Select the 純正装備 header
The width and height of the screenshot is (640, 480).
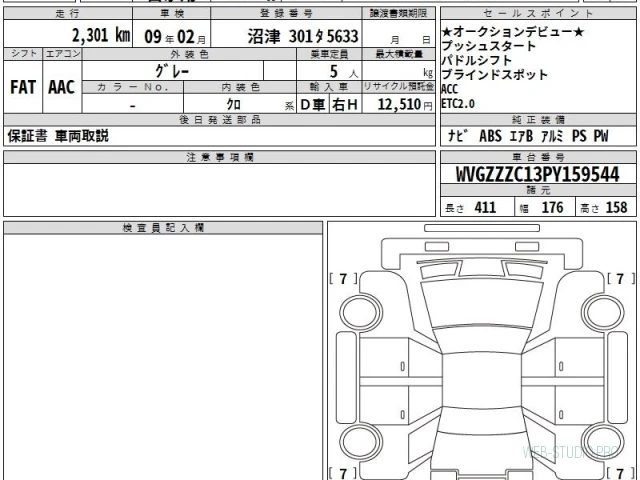coord(538,120)
